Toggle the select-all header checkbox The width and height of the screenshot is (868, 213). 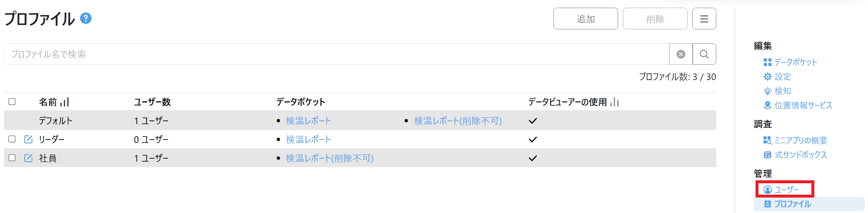pyautogui.click(x=12, y=102)
